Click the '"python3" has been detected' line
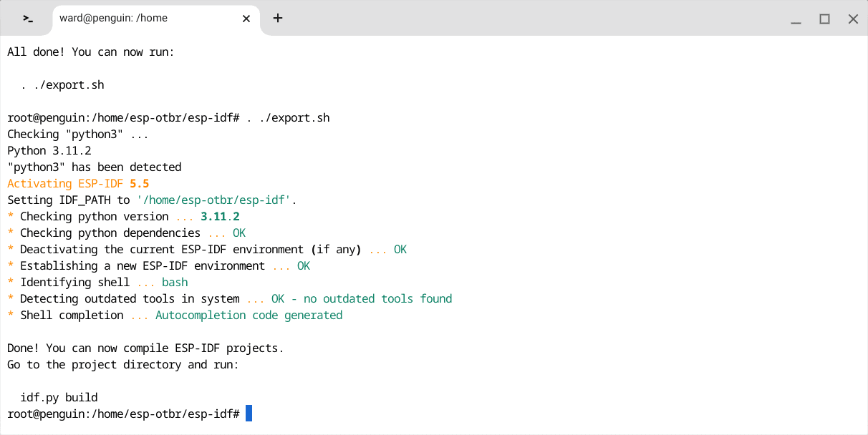 95,167
